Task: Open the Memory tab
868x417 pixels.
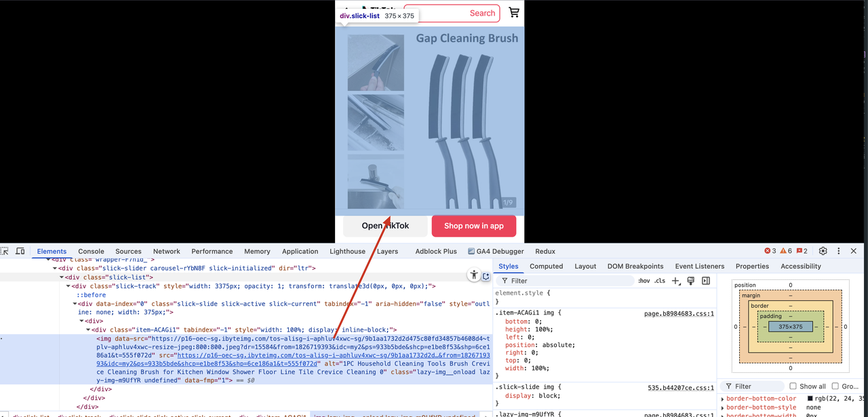Action: pos(257,251)
